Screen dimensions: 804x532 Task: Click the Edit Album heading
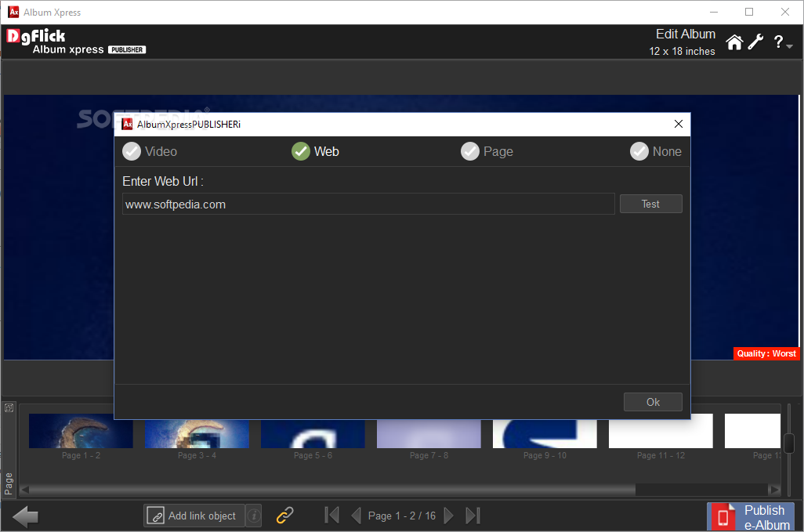click(686, 34)
